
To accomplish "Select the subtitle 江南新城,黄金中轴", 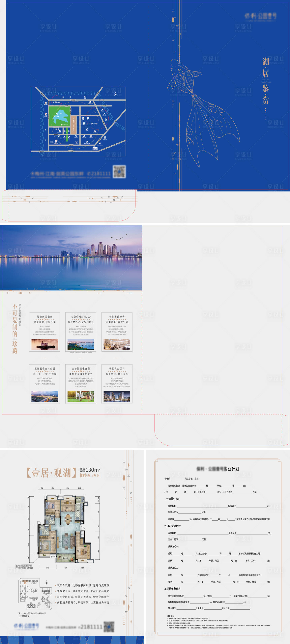I will coord(117,322).
